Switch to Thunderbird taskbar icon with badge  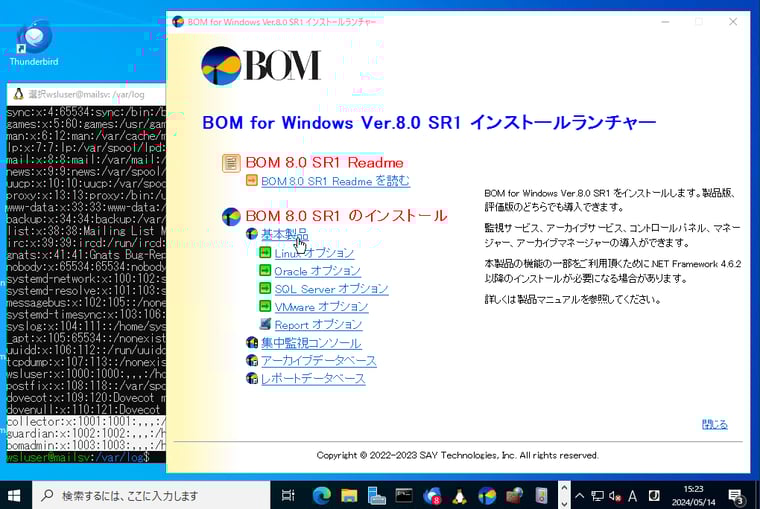click(x=432, y=495)
